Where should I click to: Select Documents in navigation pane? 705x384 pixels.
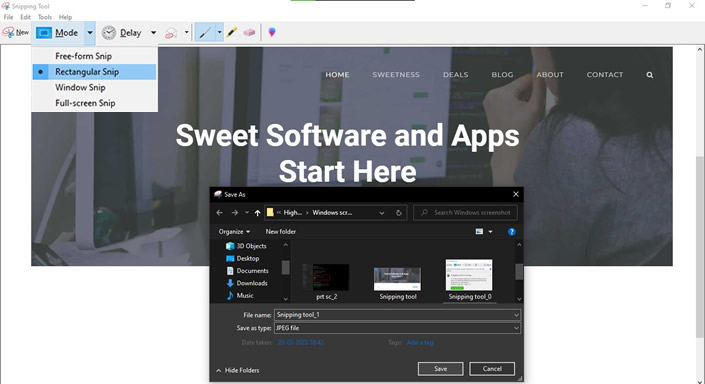click(247, 271)
